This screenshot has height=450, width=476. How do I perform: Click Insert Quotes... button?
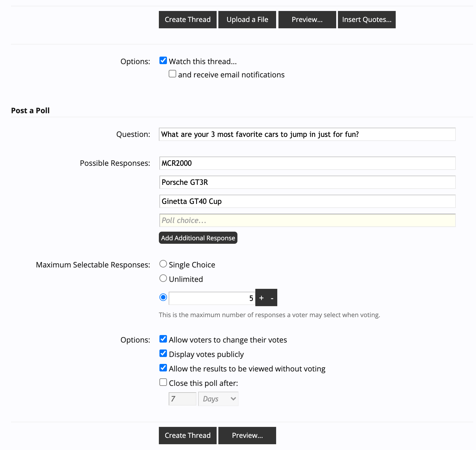point(367,20)
